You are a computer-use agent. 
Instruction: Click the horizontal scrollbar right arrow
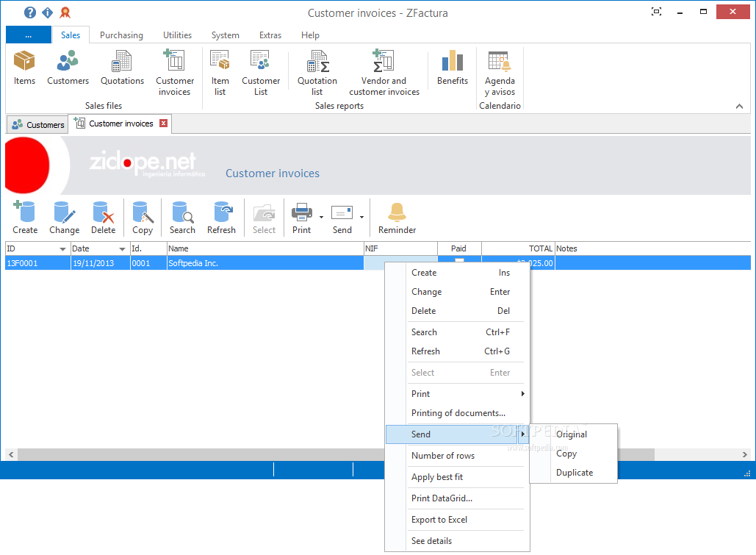(744, 454)
